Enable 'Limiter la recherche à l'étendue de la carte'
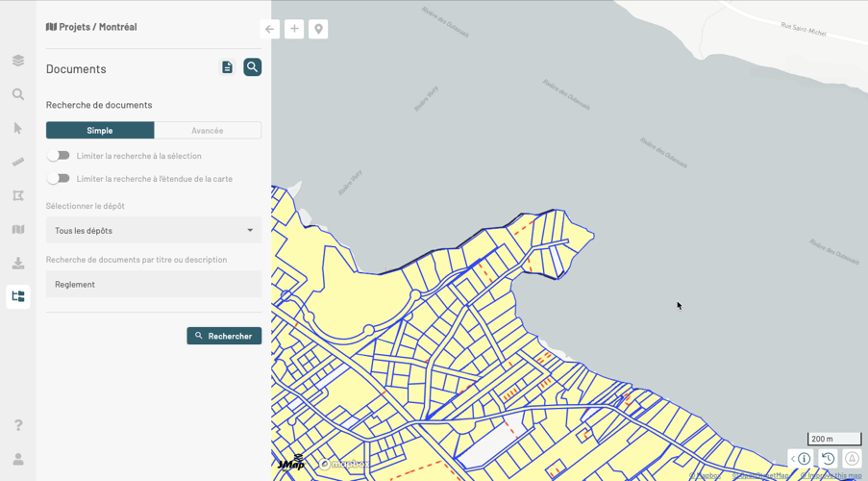 click(59, 179)
